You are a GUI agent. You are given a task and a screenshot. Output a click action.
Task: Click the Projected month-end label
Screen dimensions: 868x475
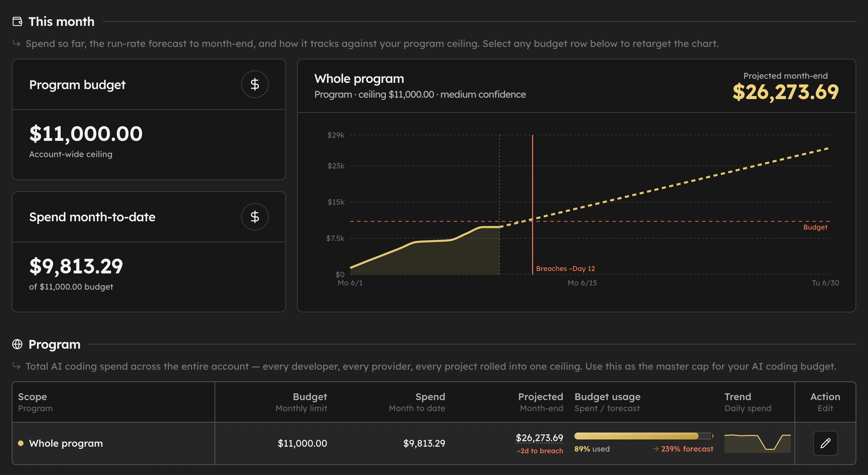786,76
